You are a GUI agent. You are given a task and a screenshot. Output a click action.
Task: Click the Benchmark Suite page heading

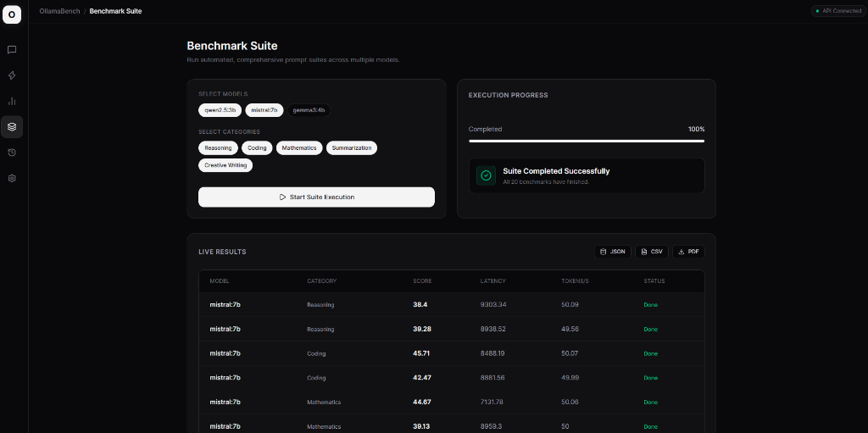tap(232, 46)
